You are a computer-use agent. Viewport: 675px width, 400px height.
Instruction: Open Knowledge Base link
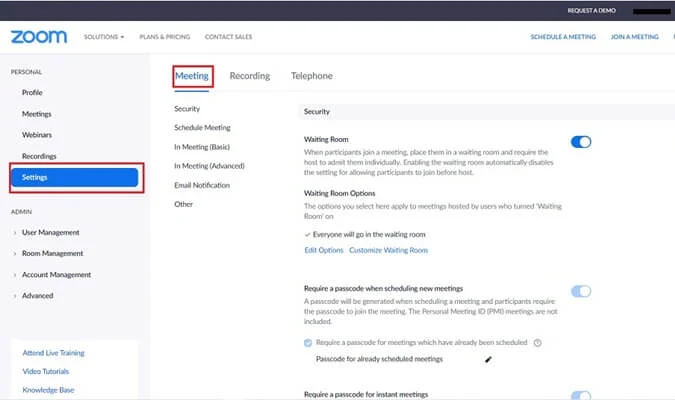click(x=48, y=390)
